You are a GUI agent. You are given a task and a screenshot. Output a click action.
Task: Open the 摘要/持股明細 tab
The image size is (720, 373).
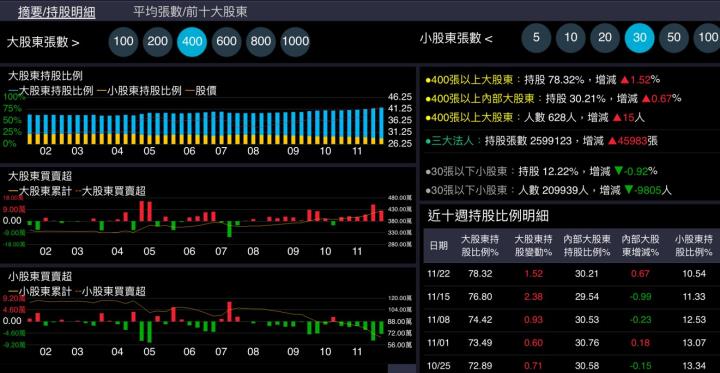pyautogui.click(x=56, y=12)
